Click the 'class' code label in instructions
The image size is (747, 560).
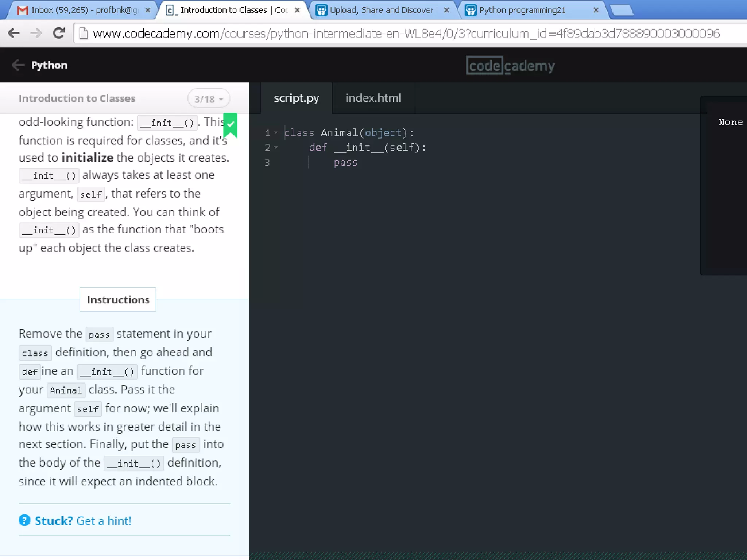pyautogui.click(x=35, y=353)
